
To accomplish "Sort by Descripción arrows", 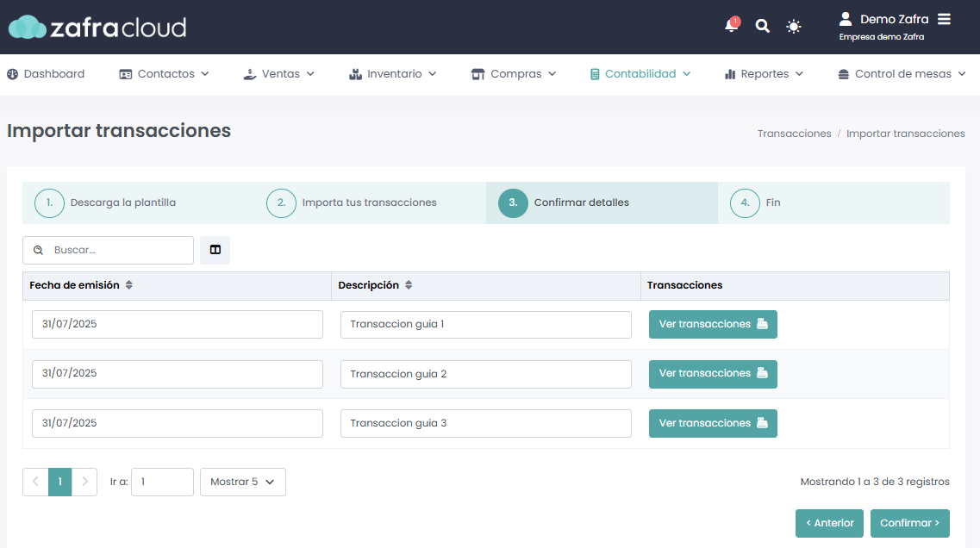I will [409, 285].
